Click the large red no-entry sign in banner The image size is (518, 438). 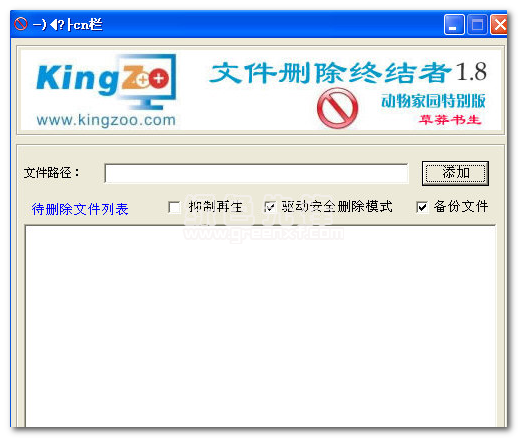(337, 108)
